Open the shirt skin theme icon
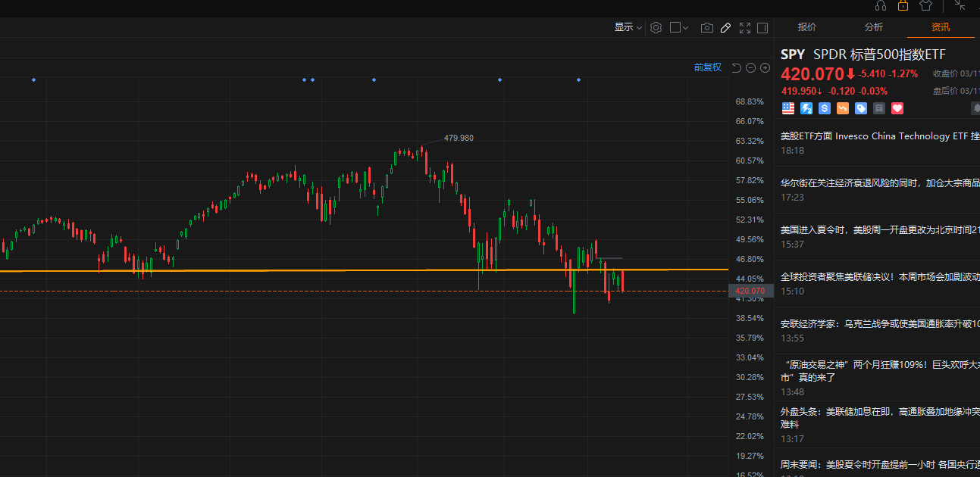Image resolution: width=980 pixels, height=477 pixels. [x=925, y=5]
